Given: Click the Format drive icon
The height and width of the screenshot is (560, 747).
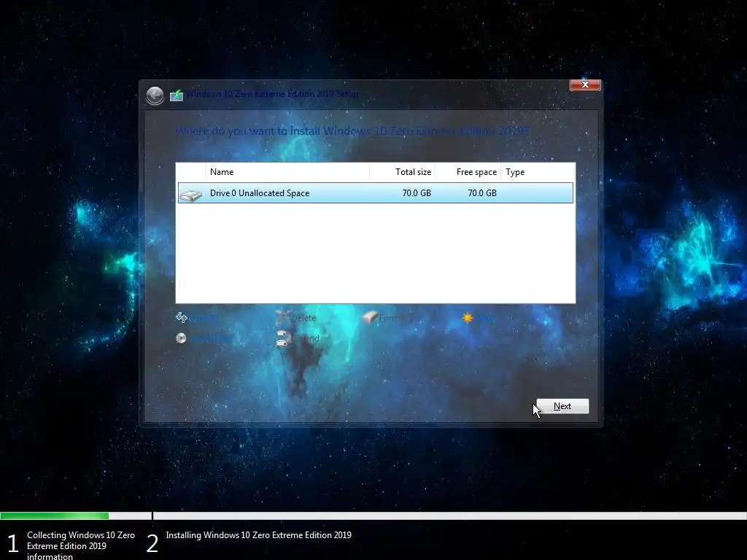Looking at the screenshot, I should (370, 317).
